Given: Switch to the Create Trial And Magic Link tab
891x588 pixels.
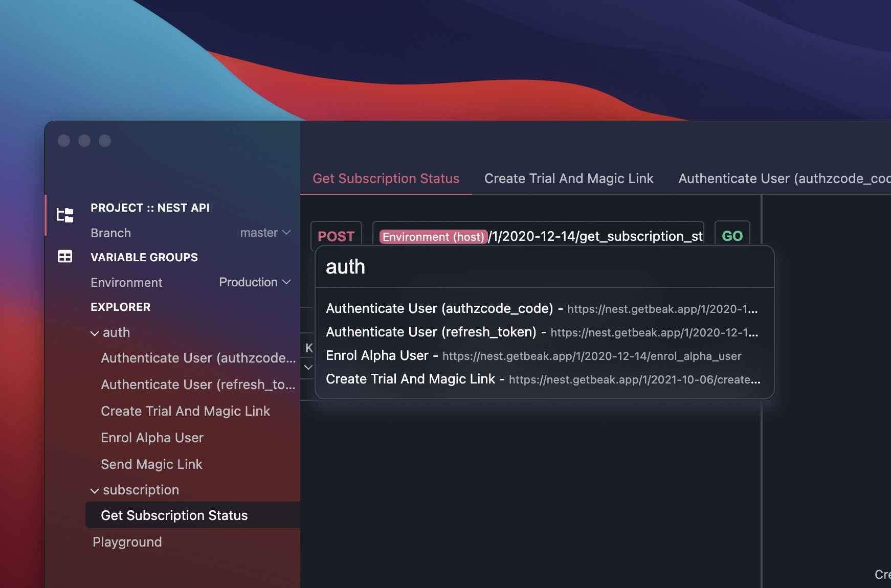Looking at the screenshot, I should pyautogui.click(x=569, y=178).
